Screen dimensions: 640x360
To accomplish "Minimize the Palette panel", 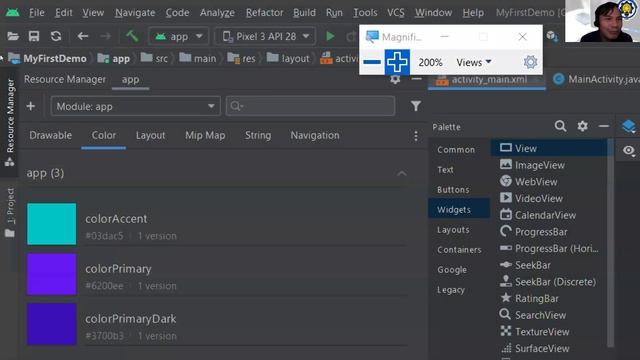I will (604, 127).
